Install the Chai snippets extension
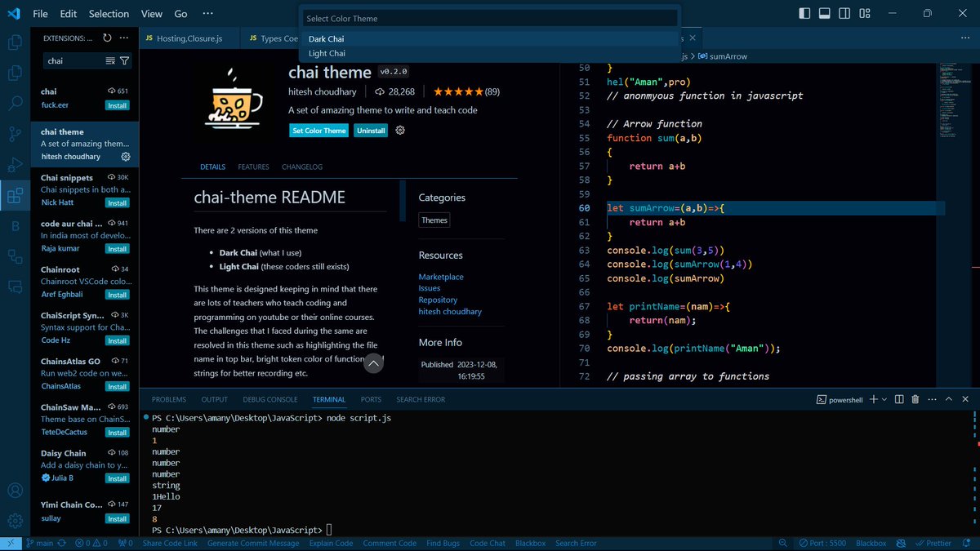 coord(118,203)
